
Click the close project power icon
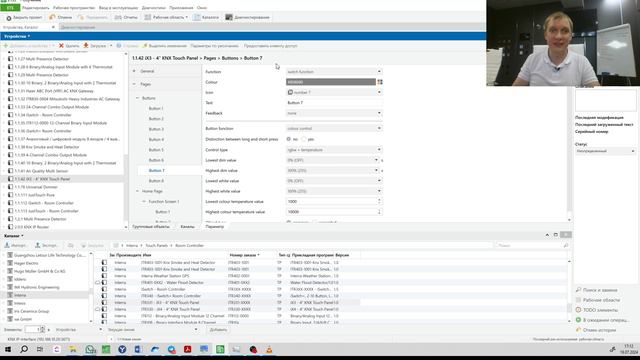(x=9, y=18)
